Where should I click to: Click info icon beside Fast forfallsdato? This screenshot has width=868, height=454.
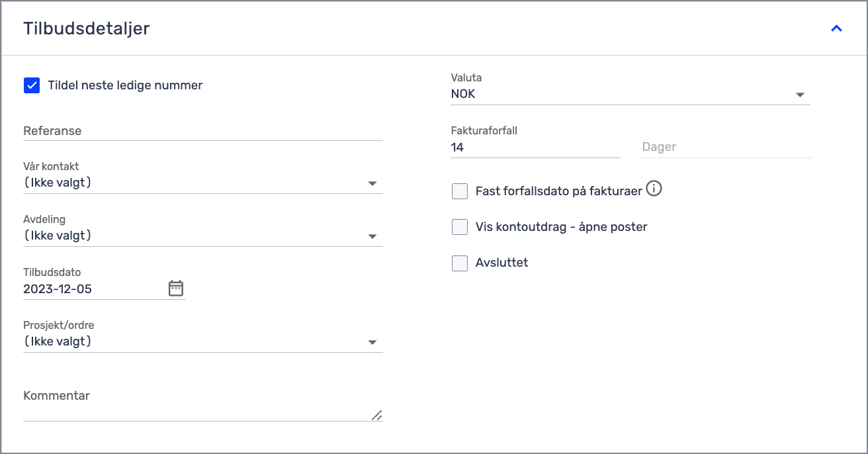[654, 189]
